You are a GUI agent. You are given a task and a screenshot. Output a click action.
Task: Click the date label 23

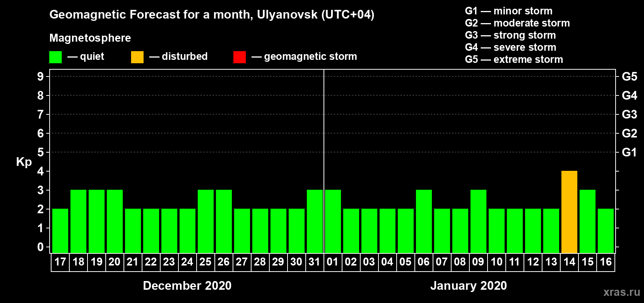169,262
